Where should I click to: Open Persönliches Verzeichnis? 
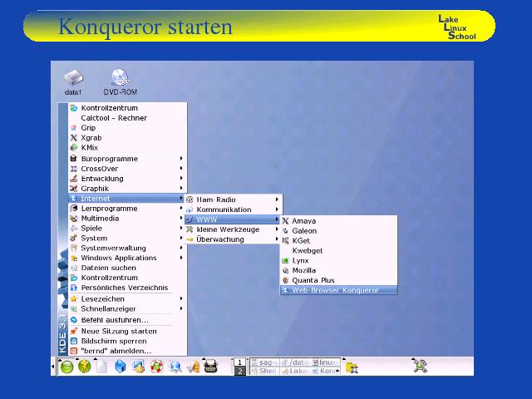pyautogui.click(x=127, y=288)
